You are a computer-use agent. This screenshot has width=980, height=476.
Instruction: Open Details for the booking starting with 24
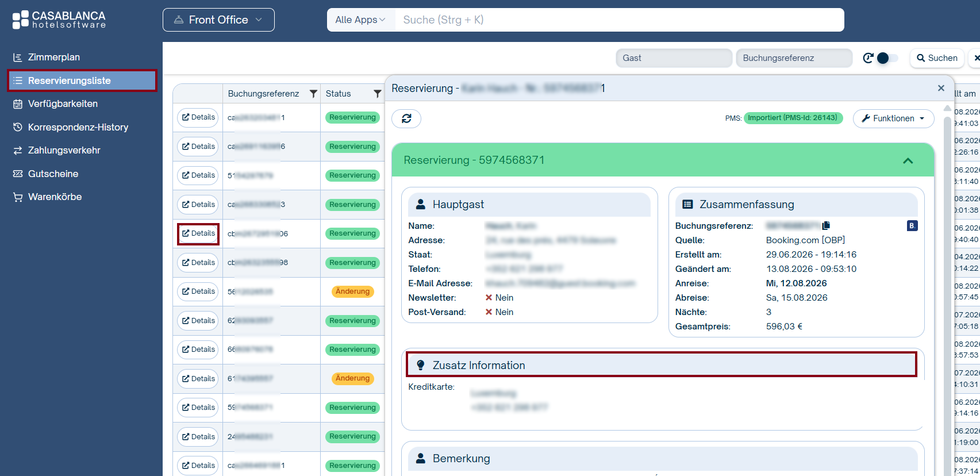[x=198, y=437]
